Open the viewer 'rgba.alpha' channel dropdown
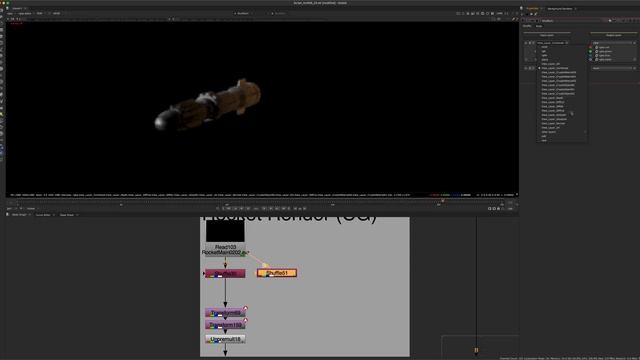 tap(25, 13)
